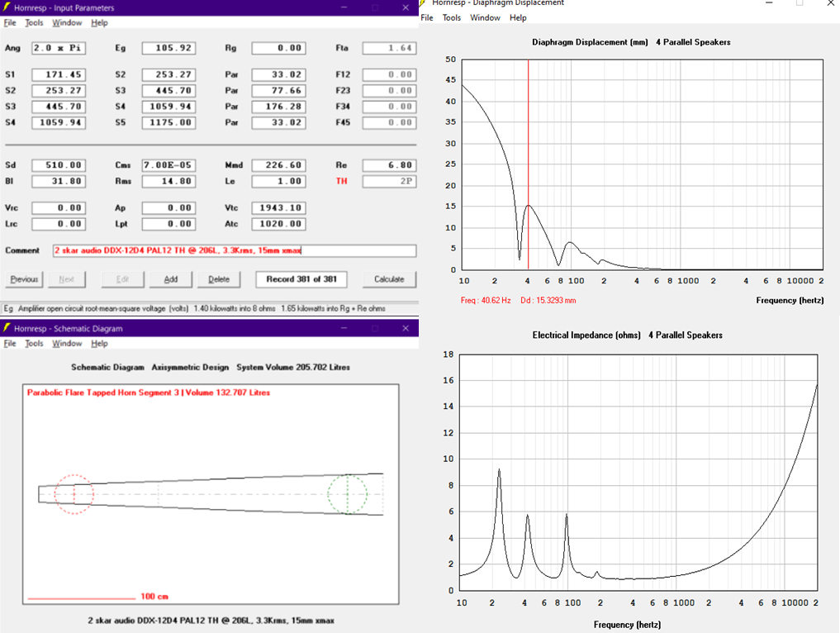
Task: Open Window menu in Schematic Diagram window
Action: pyautogui.click(x=67, y=343)
